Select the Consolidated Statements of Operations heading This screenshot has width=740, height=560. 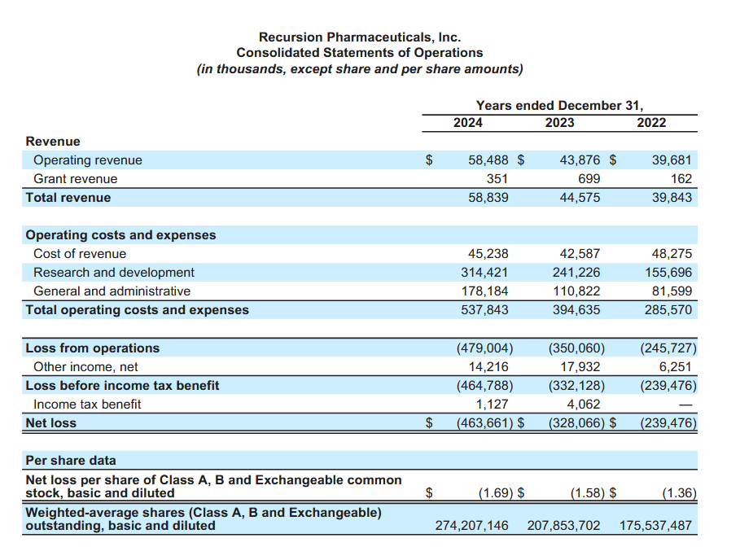pyautogui.click(x=359, y=53)
